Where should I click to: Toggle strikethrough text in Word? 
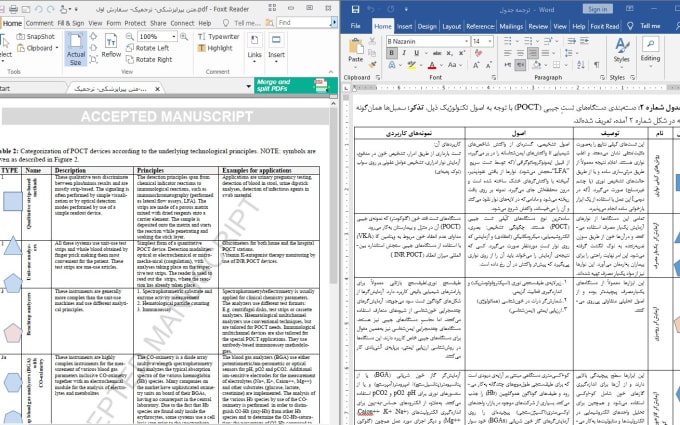tap(437, 53)
